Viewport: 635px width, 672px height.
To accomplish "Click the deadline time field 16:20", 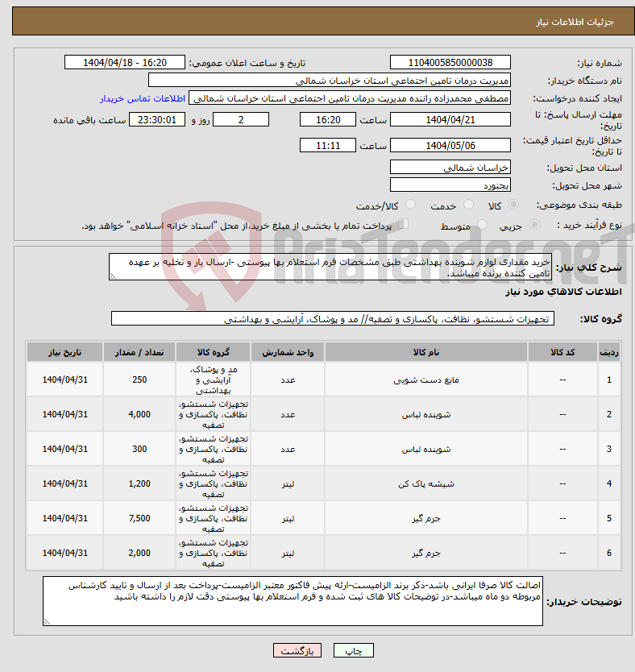I will pyautogui.click(x=328, y=120).
